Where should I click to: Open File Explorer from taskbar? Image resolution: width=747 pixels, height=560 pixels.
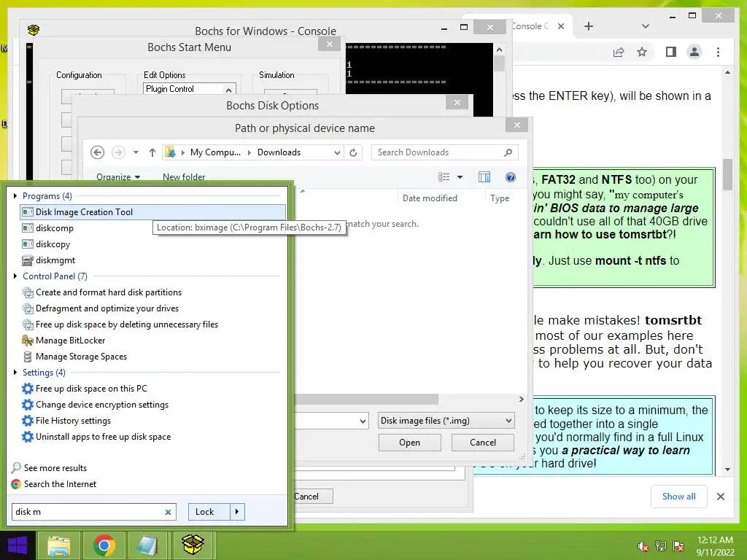[58, 545]
